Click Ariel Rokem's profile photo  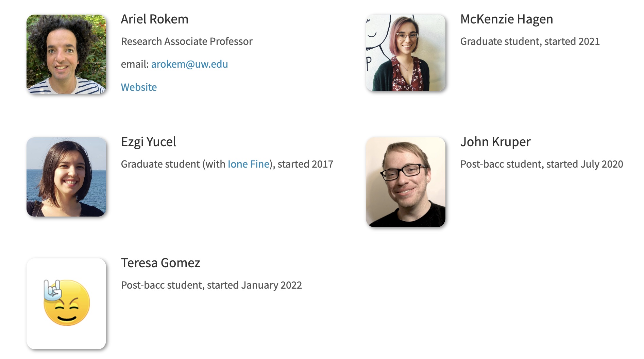[66, 54]
